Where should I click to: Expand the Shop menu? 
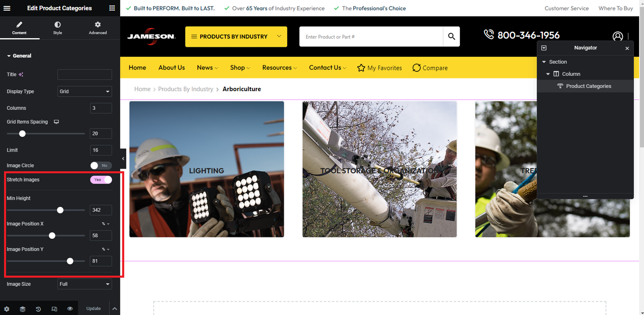tap(240, 67)
